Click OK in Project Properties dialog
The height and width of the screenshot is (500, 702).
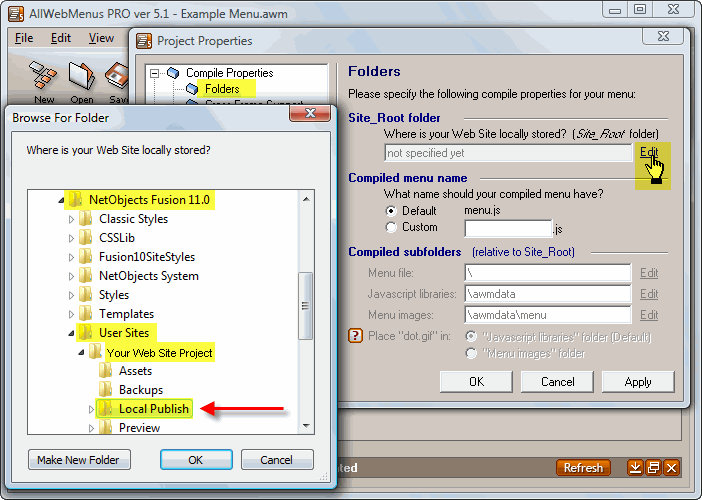[476, 382]
